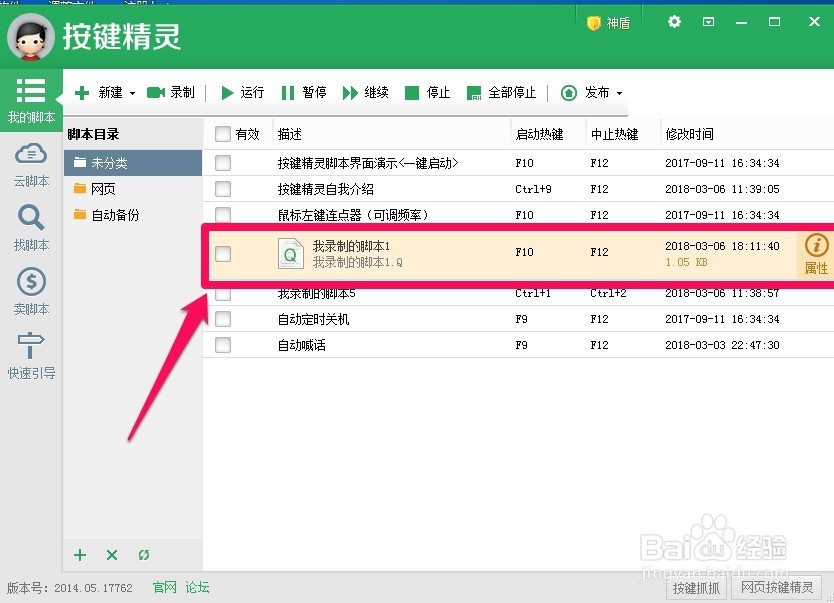Add a new script folder with plus
This screenshot has height=603, width=834.
(x=80, y=555)
